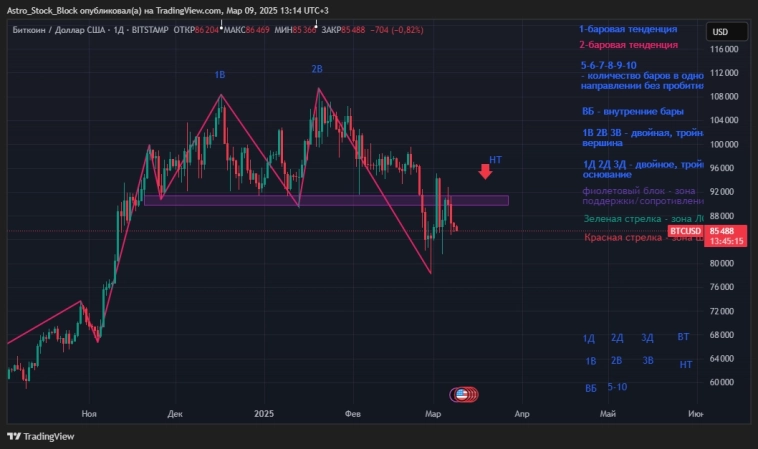Click the Мар date axis label
The width and height of the screenshot is (758, 449).
(433, 414)
